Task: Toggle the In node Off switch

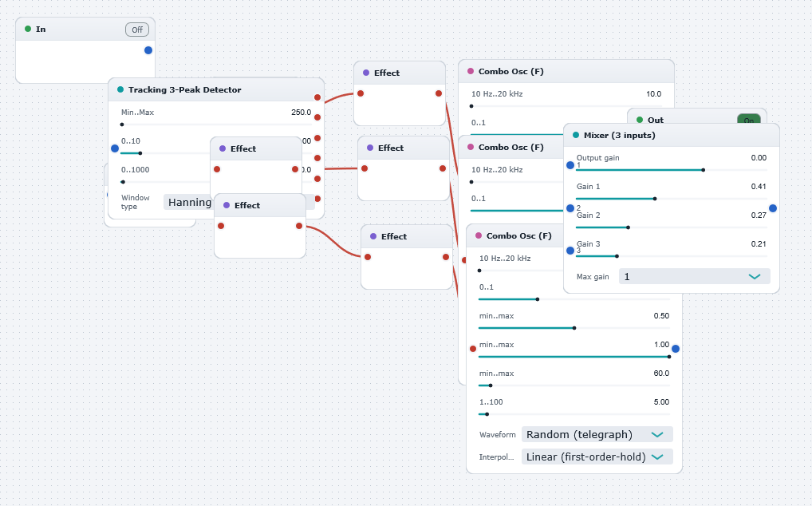Action: pyautogui.click(x=137, y=30)
